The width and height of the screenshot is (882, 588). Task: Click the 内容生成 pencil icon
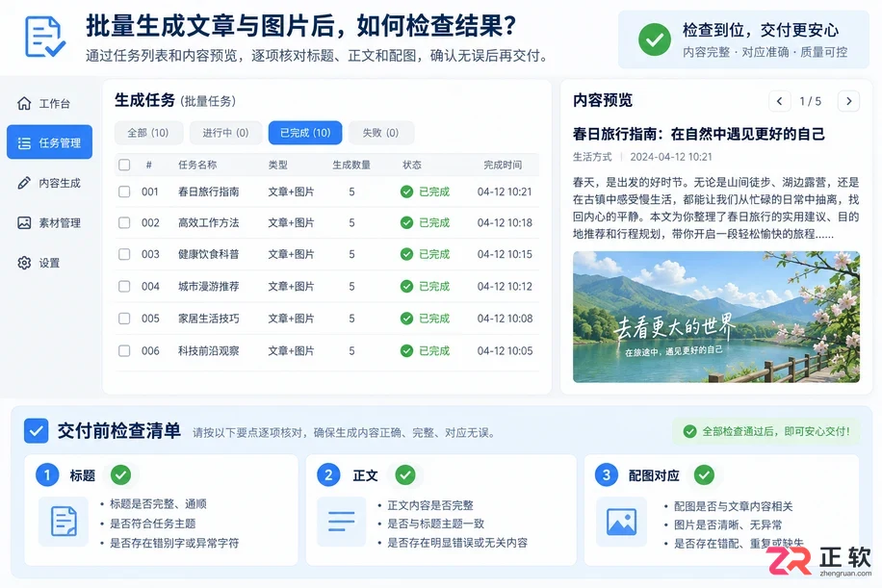pos(24,183)
